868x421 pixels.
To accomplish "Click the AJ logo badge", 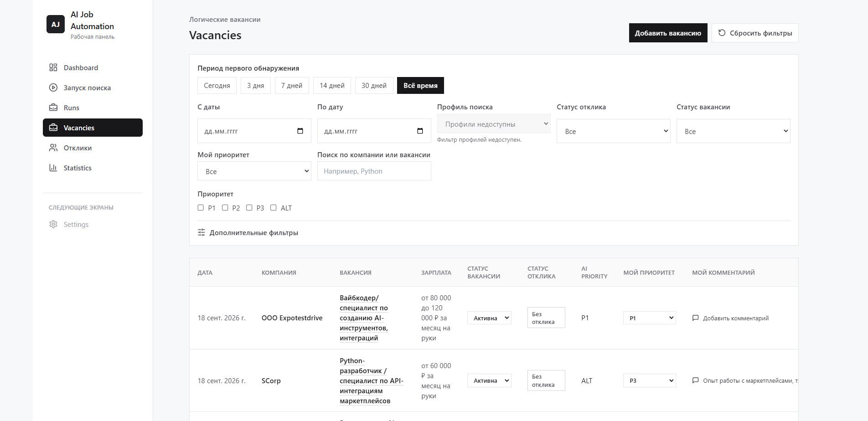I will coord(56,24).
